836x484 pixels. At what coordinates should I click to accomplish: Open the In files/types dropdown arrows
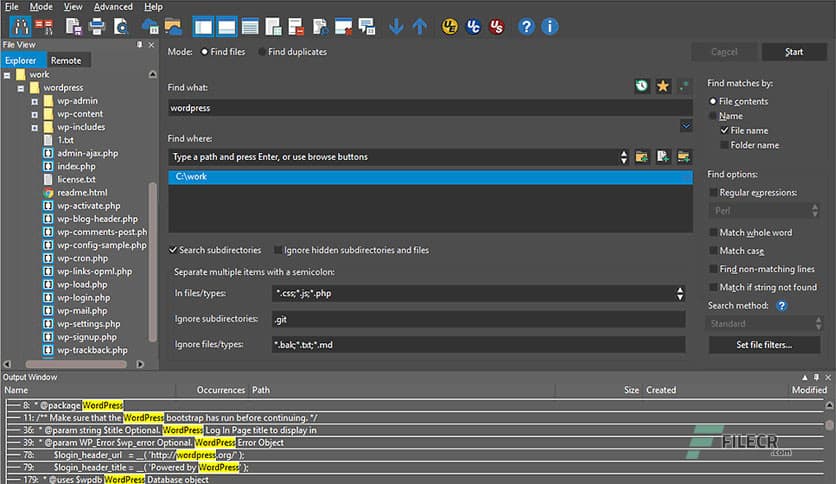pos(680,294)
